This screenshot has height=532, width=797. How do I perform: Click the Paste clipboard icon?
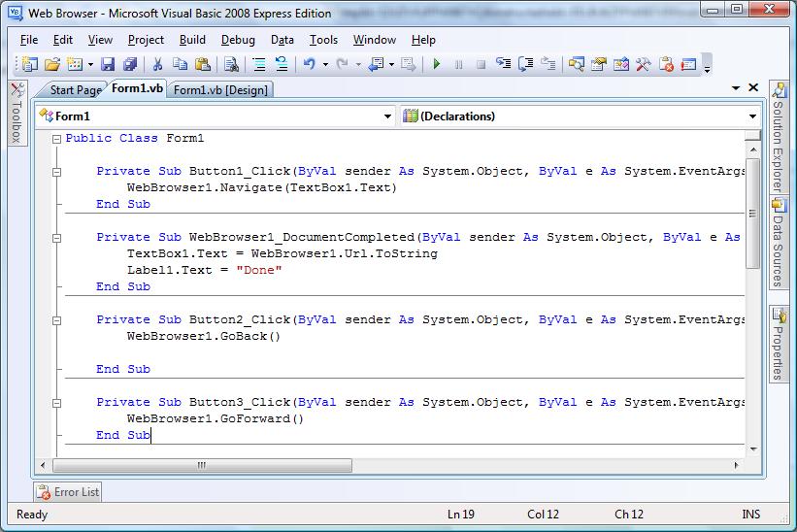coord(202,64)
